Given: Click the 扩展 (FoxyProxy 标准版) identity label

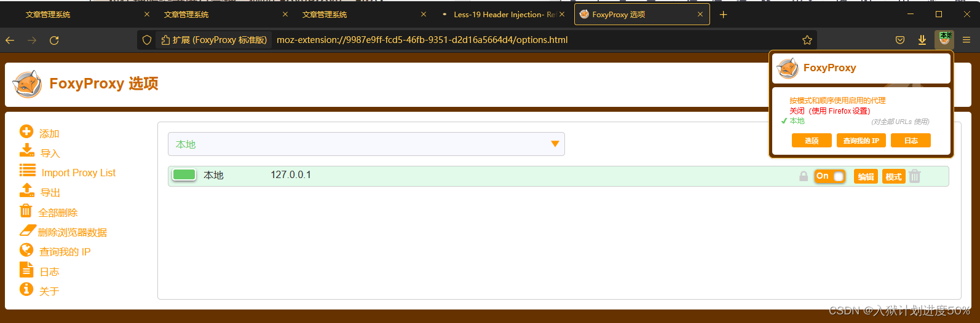Looking at the screenshot, I should [214, 40].
